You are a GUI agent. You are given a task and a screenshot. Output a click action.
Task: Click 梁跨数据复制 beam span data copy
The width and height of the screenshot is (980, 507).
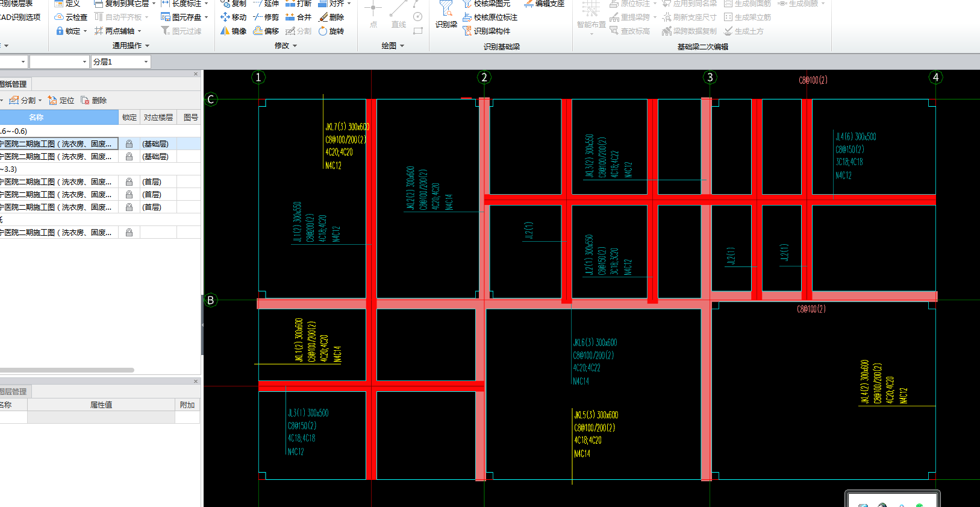(x=690, y=31)
